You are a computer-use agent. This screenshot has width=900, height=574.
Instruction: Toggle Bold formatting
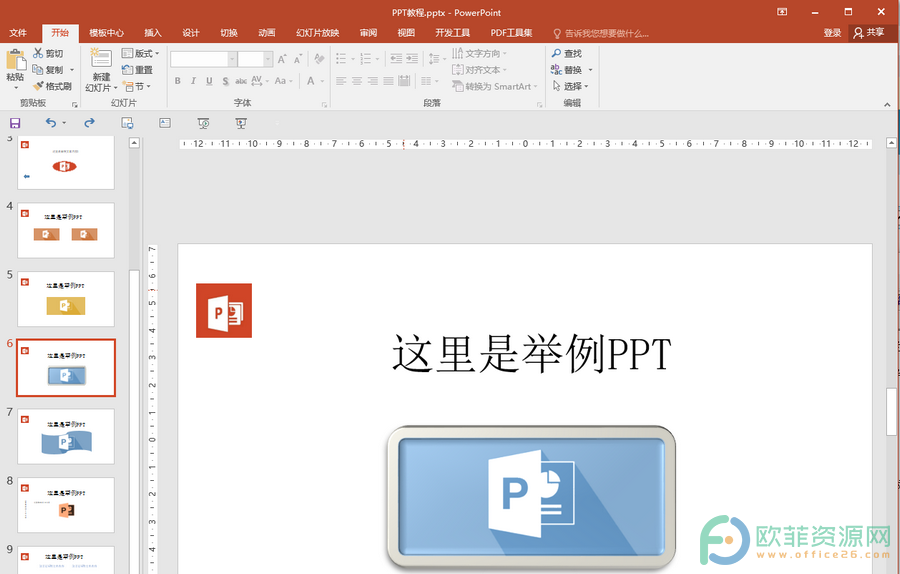(178, 81)
